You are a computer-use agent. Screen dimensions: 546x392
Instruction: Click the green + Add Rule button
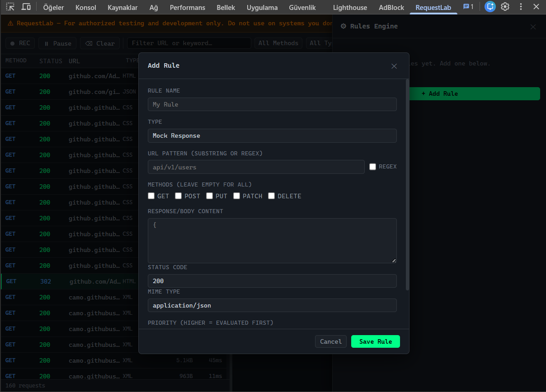(475, 93)
